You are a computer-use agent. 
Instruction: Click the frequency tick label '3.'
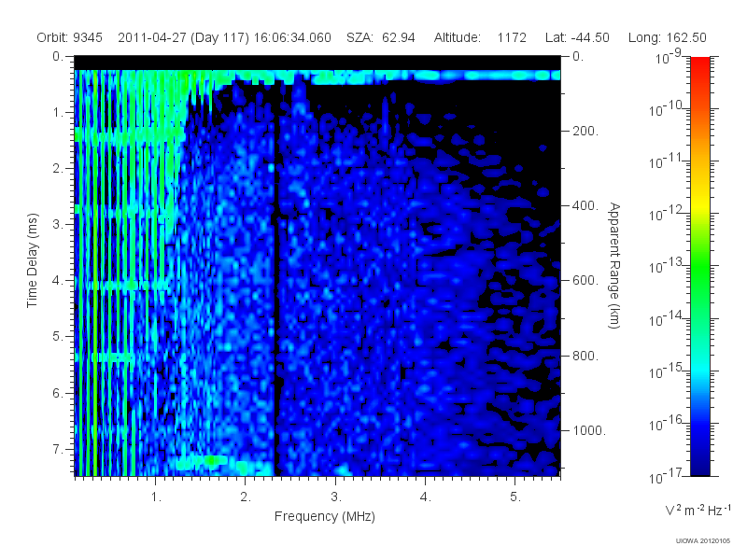pos(336,497)
